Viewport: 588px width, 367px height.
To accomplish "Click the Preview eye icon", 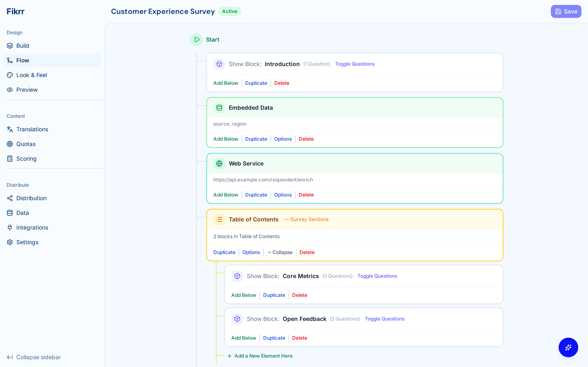I will pyautogui.click(x=10, y=90).
